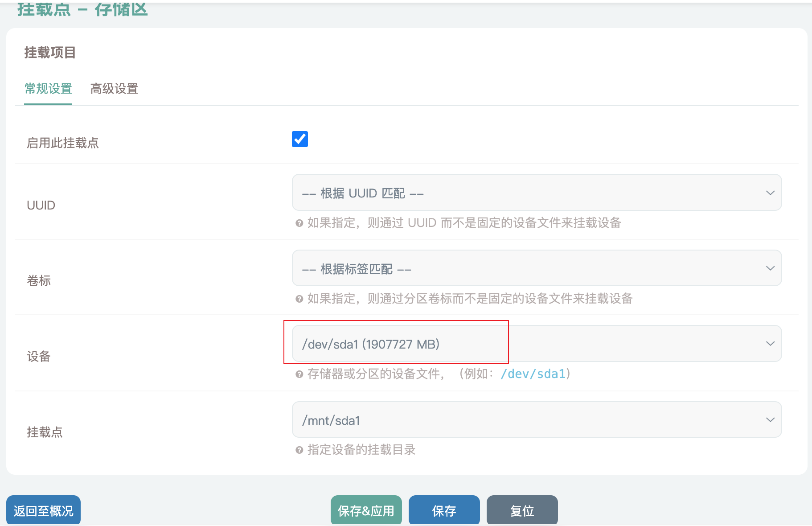The height and width of the screenshot is (526, 812).
Task: Click the /dev/sda1 example link text
Action: coord(533,374)
